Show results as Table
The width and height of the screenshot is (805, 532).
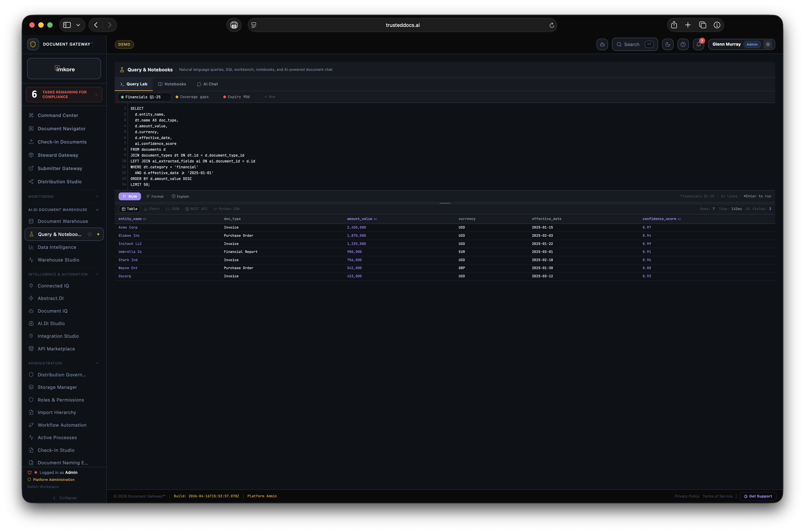tap(130, 209)
